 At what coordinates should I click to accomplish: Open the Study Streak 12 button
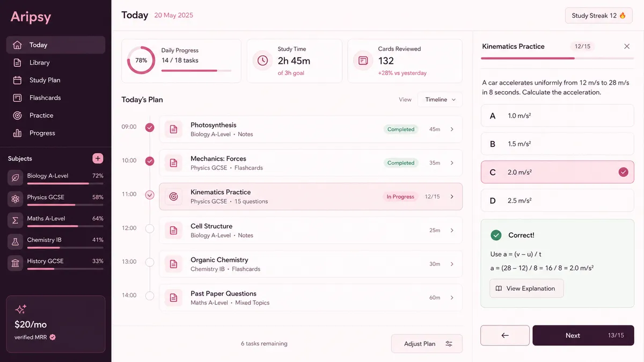click(x=599, y=16)
